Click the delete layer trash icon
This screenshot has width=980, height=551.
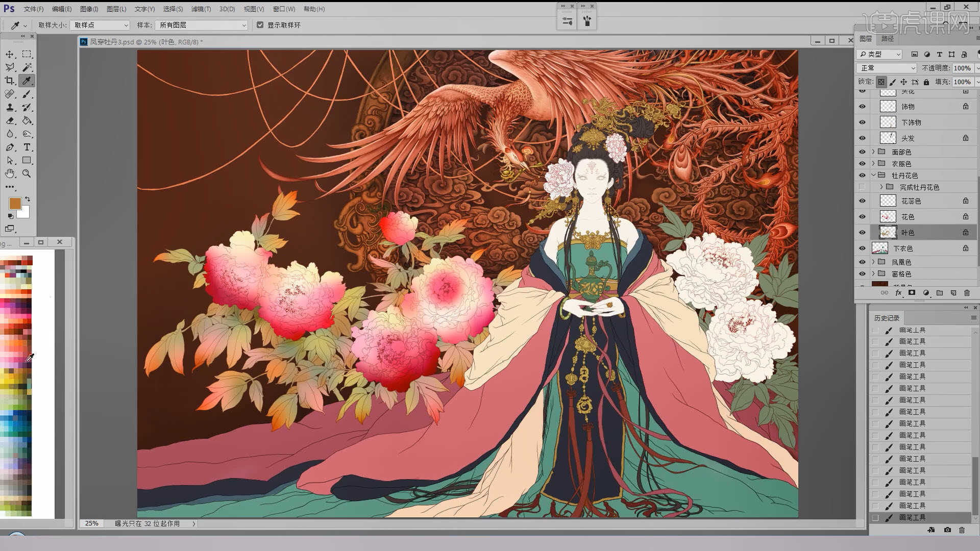[967, 293]
